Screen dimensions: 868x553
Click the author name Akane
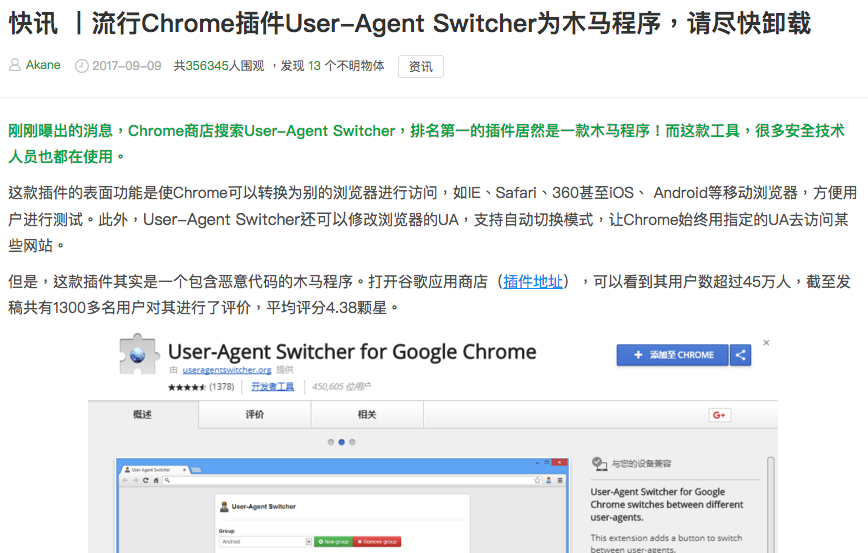coord(43,65)
